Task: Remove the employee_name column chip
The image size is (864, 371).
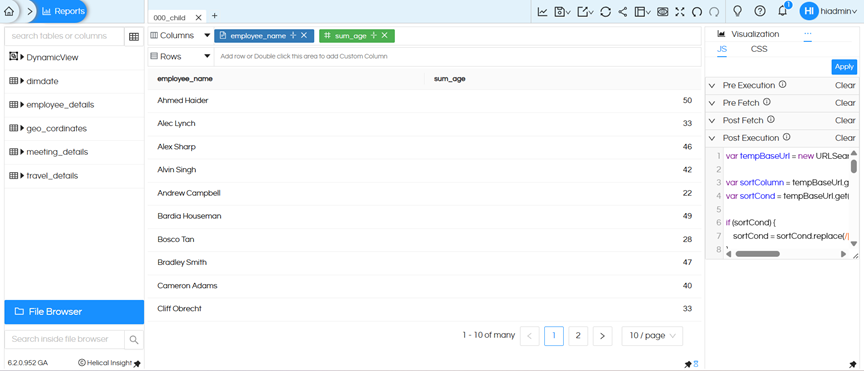Action: (x=304, y=36)
